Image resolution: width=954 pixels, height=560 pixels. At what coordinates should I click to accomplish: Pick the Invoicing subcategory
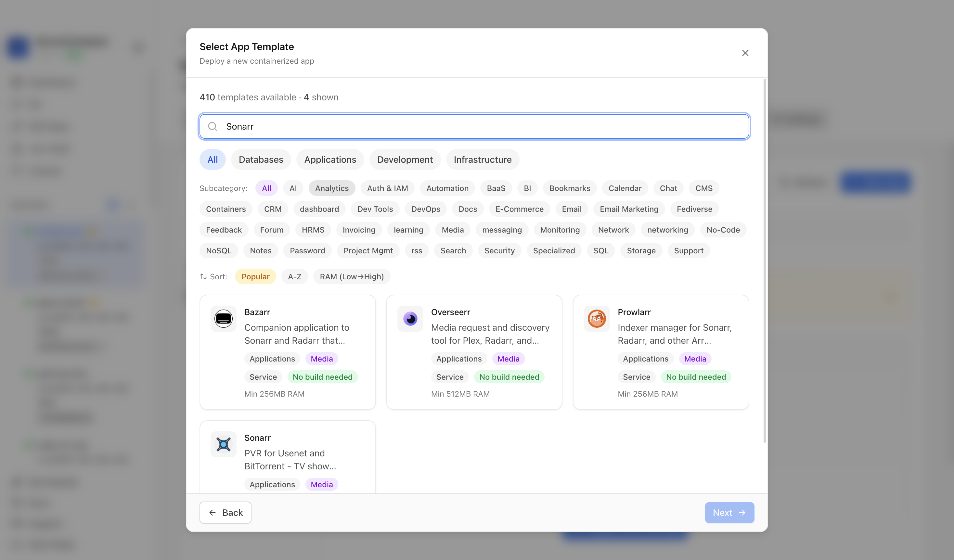[359, 230]
